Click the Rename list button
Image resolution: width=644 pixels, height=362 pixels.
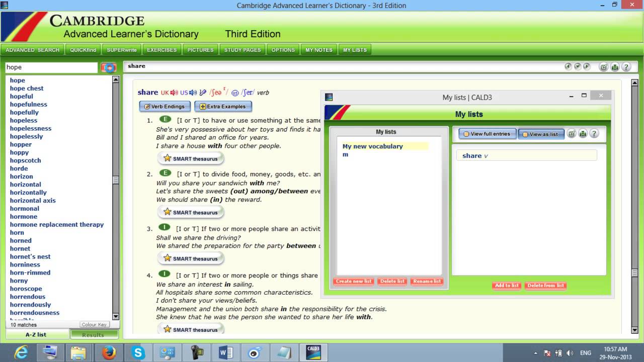point(427,281)
